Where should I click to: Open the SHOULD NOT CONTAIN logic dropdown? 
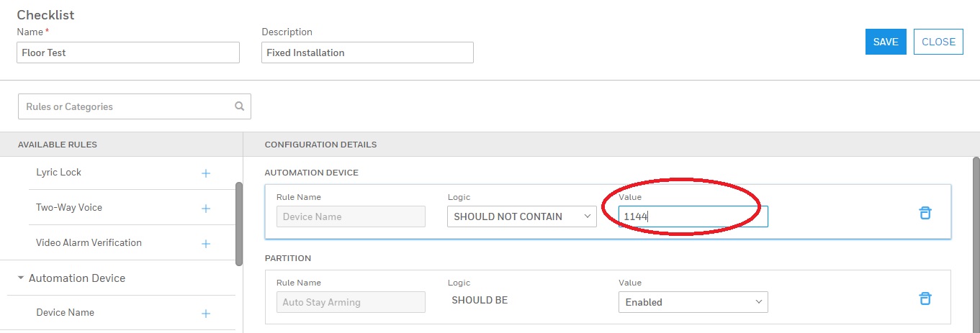(521, 216)
